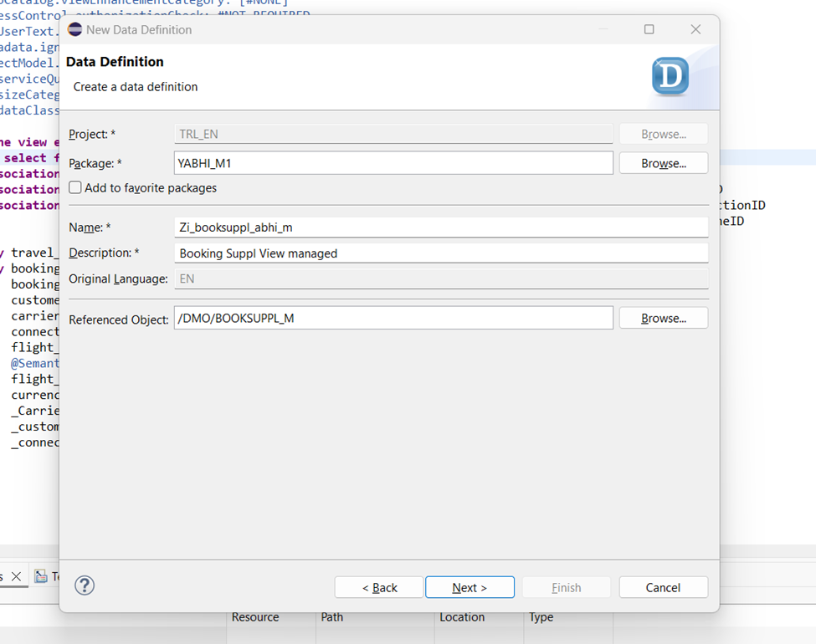Click the 'Name: *' label

(90, 227)
